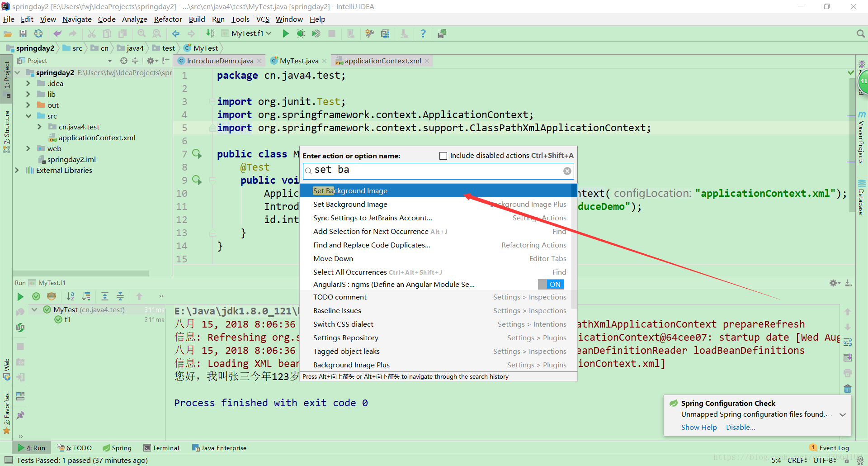This screenshot has height=466, width=868.
Task: Select the f1 test result node
Action: pyautogui.click(x=67, y=319)
